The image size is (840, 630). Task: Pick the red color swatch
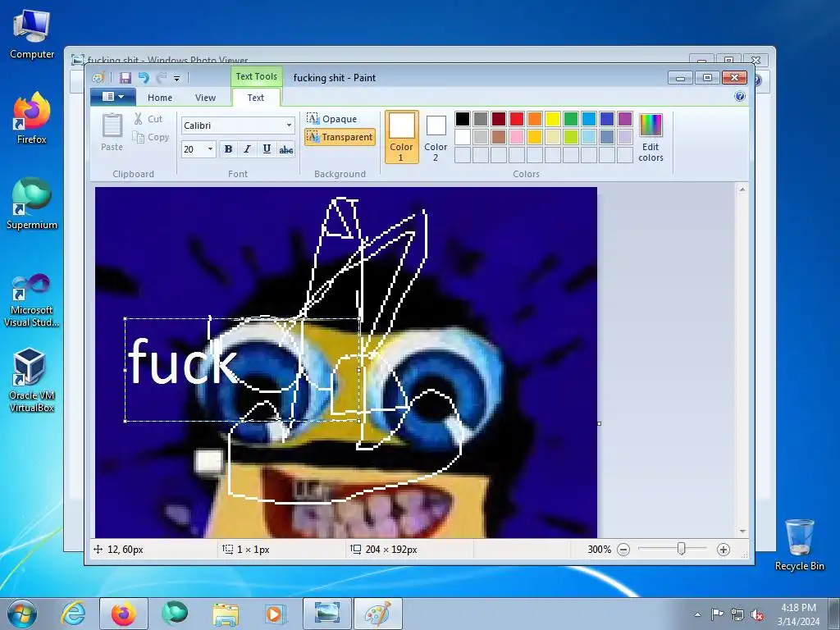[517, 118]
